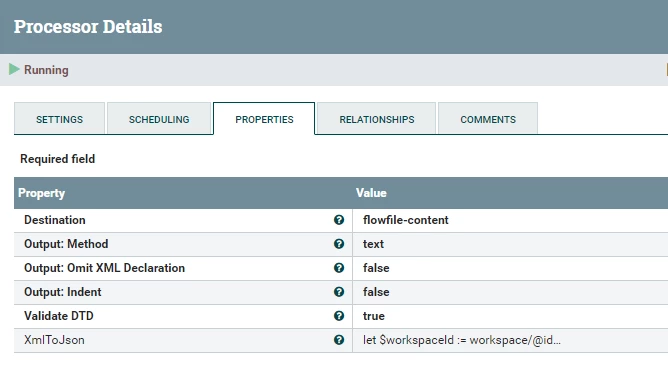
Task: Switch to the Scheduling tab
Action: coord(159,119)
